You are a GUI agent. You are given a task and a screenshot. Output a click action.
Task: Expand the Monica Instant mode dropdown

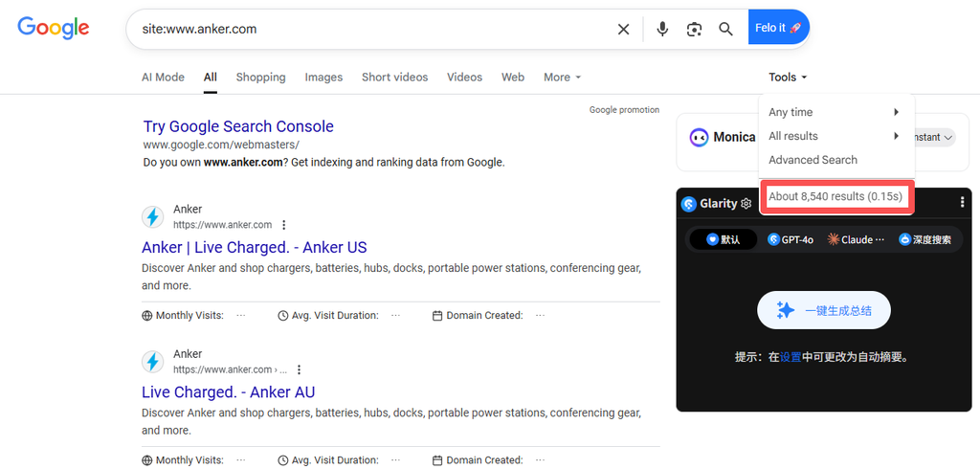point(934,137)
